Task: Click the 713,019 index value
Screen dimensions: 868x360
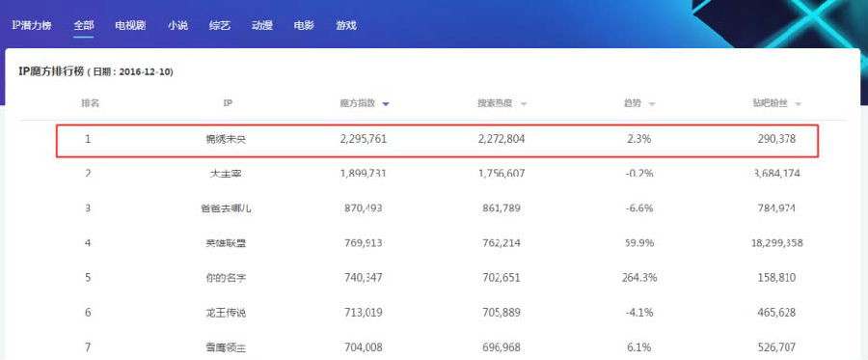Action: tap(364, 313)
